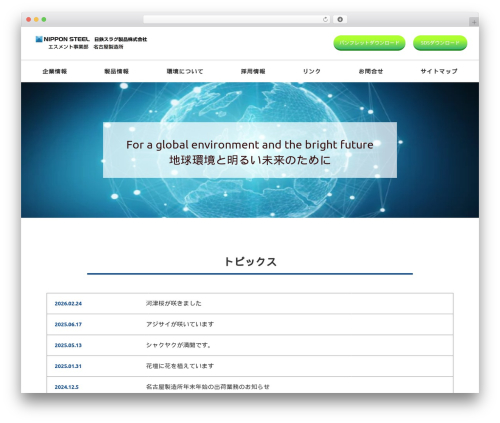
Task: Click the date 2024.12.5
Action: [66, 387]
